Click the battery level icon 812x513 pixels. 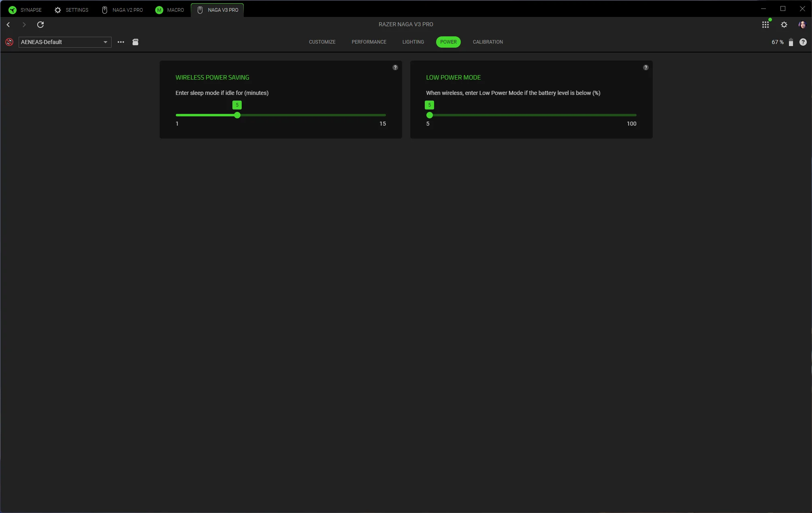[x=791, y=42]
